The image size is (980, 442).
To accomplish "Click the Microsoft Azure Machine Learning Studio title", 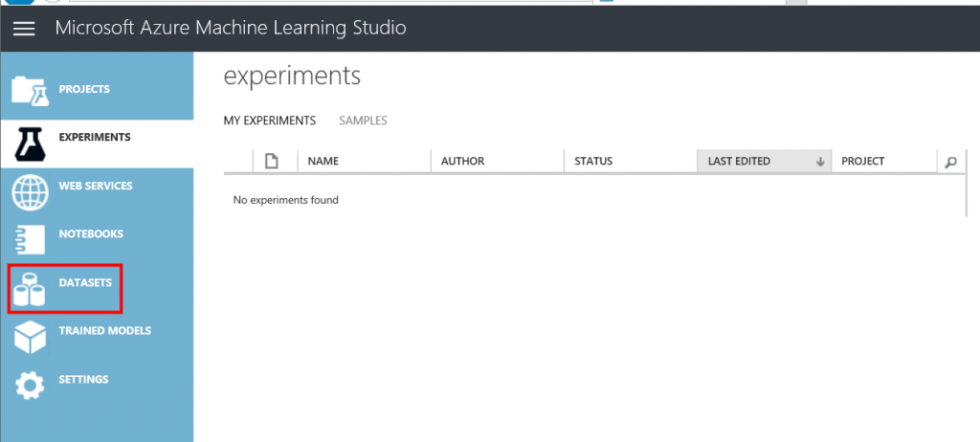I will click(231, 28).
